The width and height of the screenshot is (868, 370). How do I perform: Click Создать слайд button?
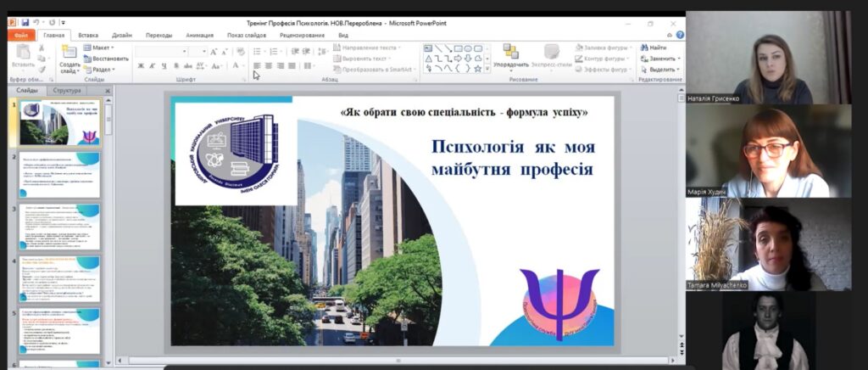tap(70, 59)
